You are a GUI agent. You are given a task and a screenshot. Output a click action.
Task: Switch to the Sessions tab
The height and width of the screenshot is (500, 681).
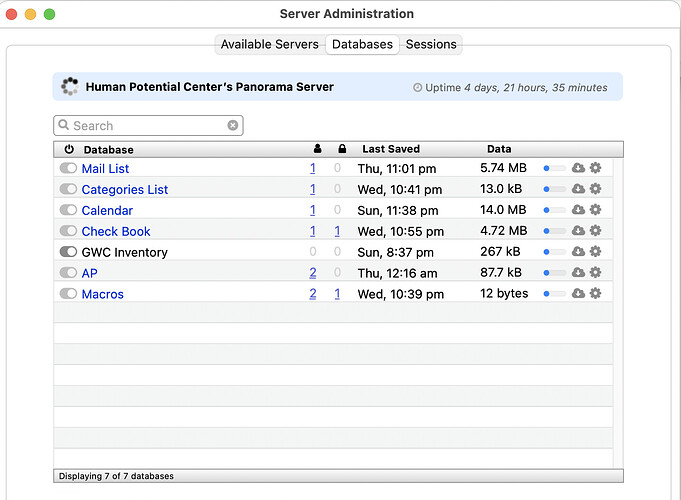(x=431, y=44)
